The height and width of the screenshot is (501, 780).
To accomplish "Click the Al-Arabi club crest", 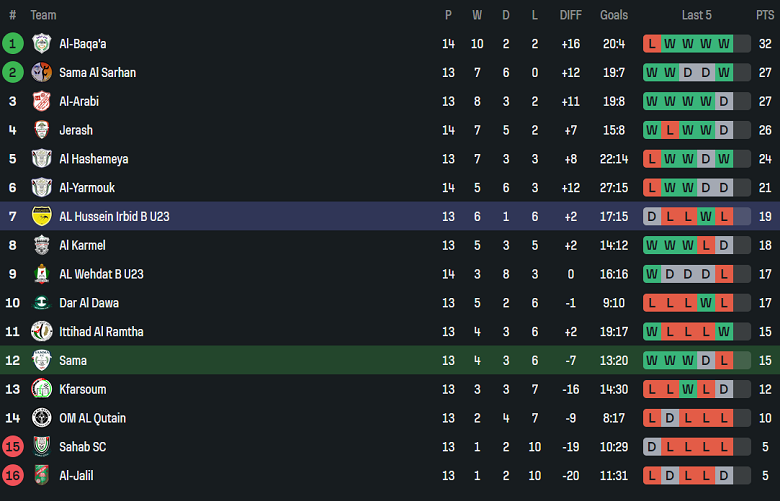I will [41, 101].
